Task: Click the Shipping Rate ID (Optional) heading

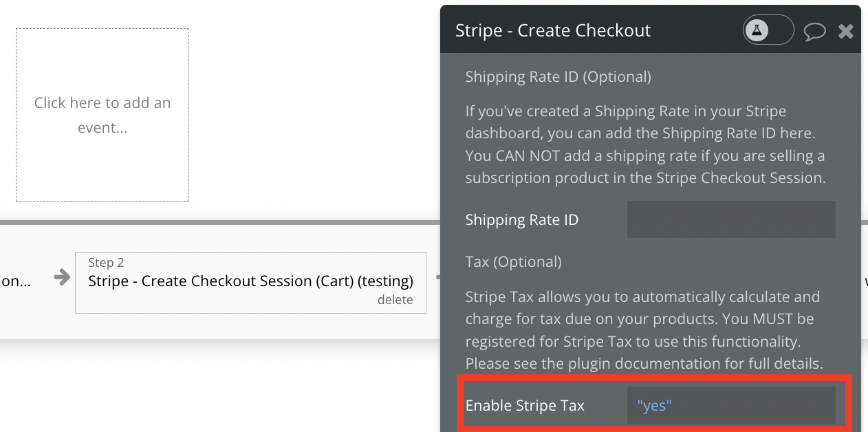Action: [x=558, y=76]
